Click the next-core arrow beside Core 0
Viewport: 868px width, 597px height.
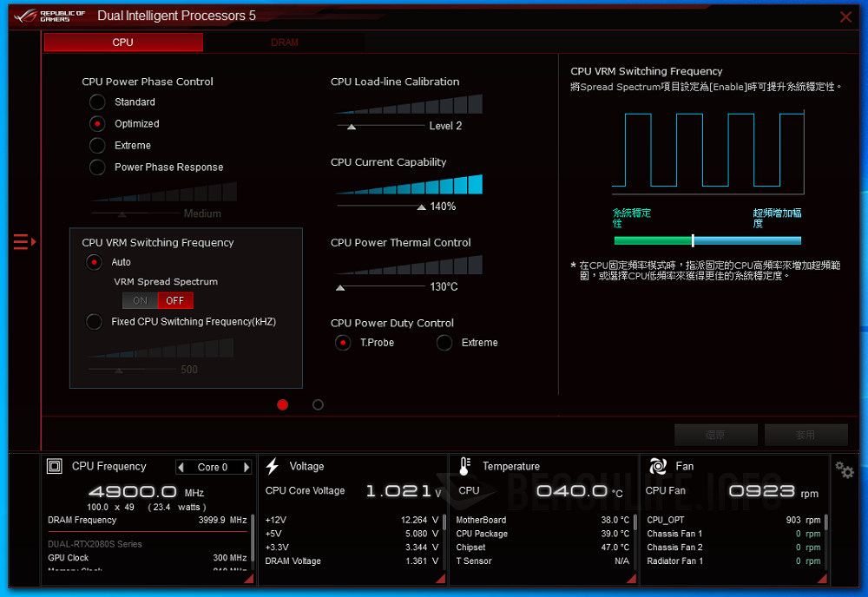click(246, 467)
